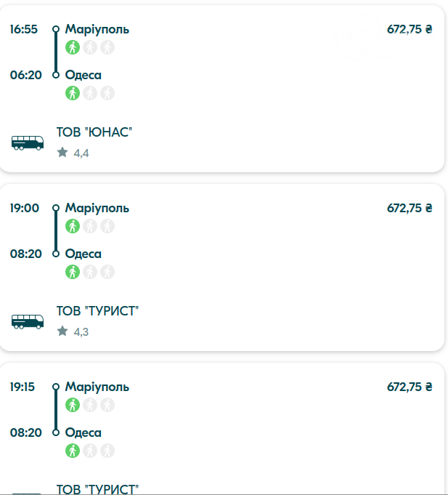
Task: Open carrier ТОВ "ТУРИСТ" with rating 4,3
Action: point(97,311)
